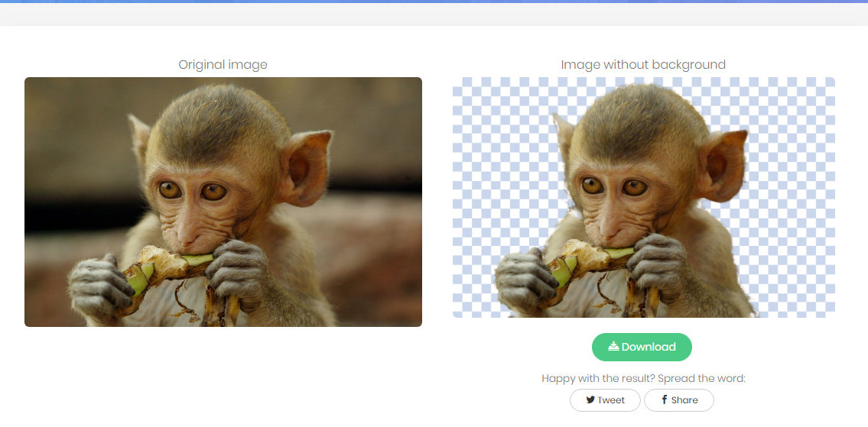Click the Facebook Share button
This screenshot has width=868, height=427.
coord(679,400)
